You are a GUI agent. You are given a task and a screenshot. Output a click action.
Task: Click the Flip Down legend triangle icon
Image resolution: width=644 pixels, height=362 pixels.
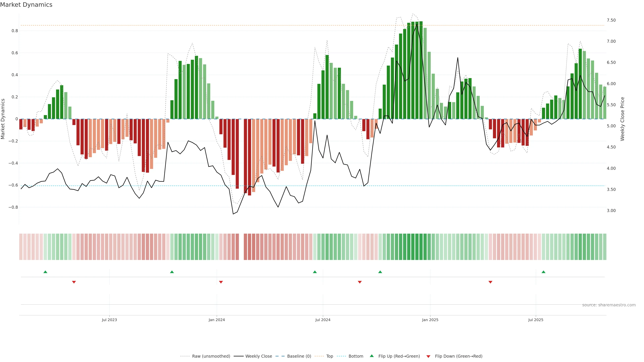pyautogui.click(x=428, y=356)
